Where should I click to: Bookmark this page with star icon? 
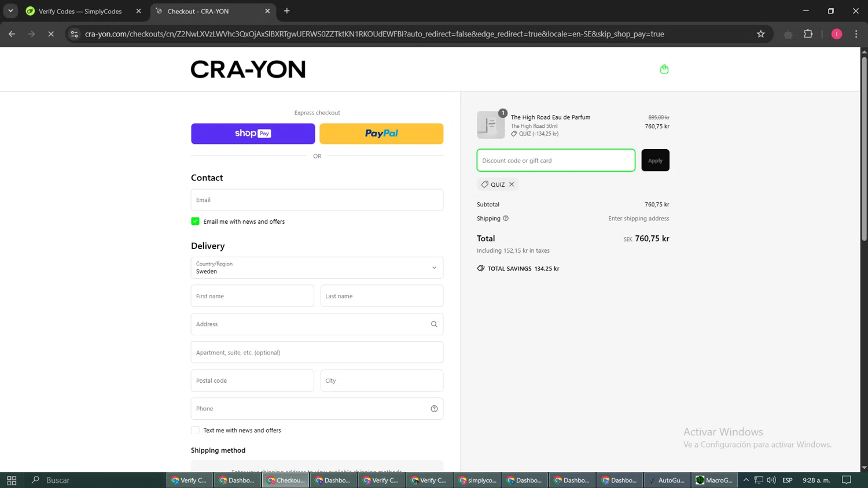pos(760,34)
